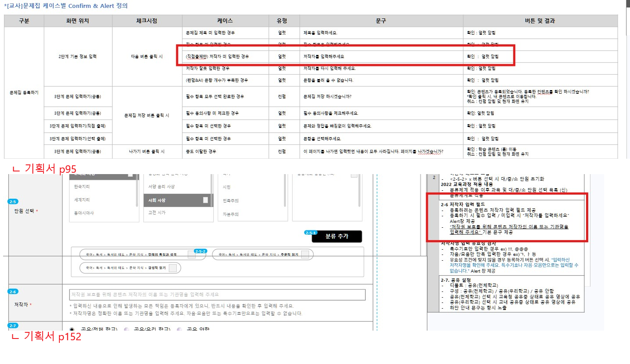Image resolution: width=630 pixels, height=364 pixels.
Task: Remove the 주론적 읽기 tag
Action: [305, 255]
